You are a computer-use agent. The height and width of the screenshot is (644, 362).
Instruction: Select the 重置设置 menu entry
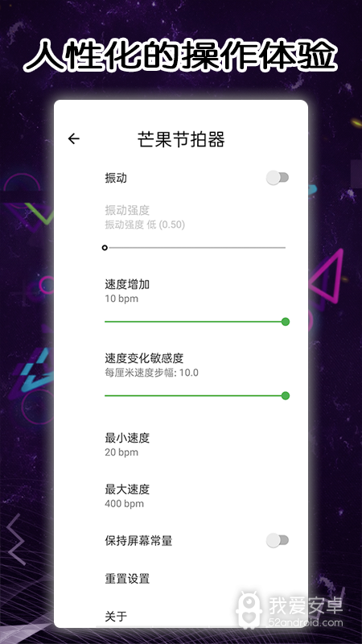tap(180, 579)
